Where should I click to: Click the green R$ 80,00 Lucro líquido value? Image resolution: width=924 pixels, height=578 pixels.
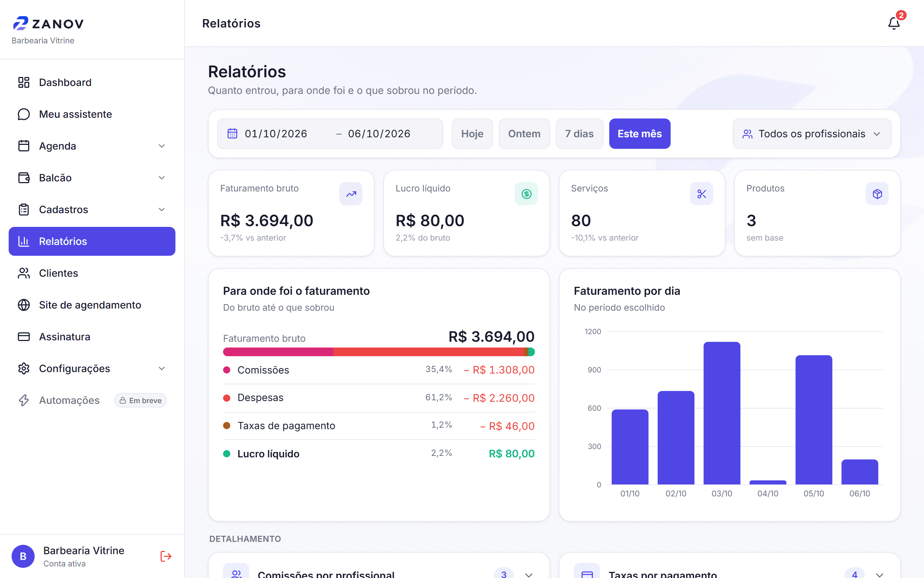[512, 453]
